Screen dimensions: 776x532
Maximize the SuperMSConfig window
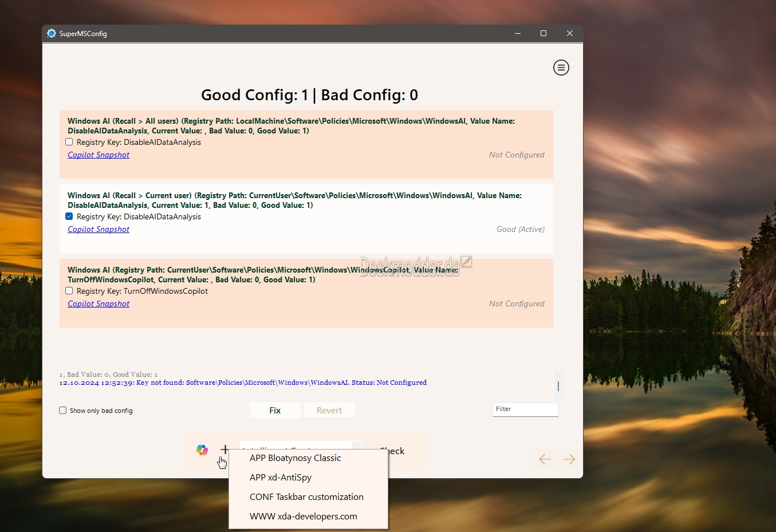pos(543,33)
